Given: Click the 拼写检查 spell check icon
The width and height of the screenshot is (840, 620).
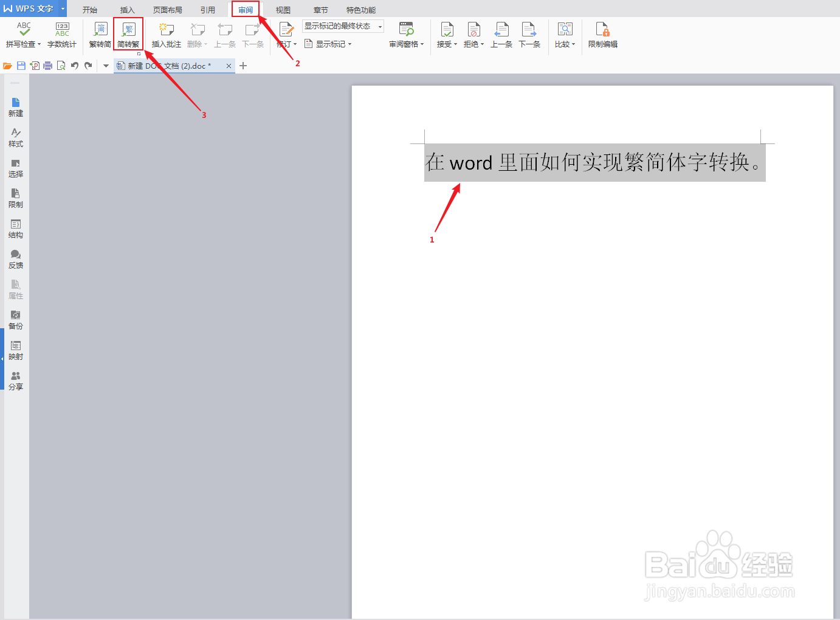Looking at the screenshot, I should pyautogui.click(x=24, y=29).
